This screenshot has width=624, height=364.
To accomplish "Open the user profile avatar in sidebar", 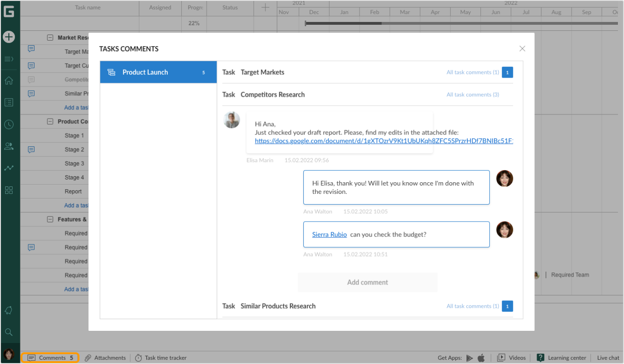I will coord(9,354).
